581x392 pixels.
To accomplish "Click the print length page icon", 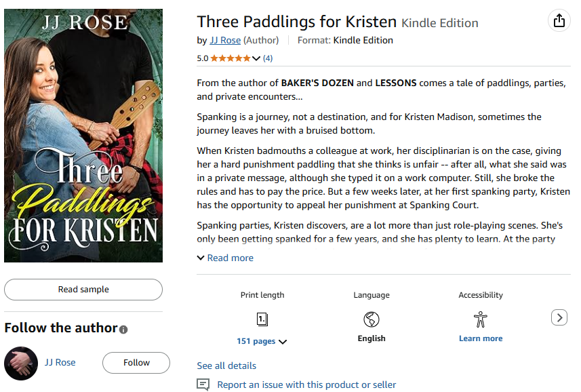I will [x=262, y=319].
